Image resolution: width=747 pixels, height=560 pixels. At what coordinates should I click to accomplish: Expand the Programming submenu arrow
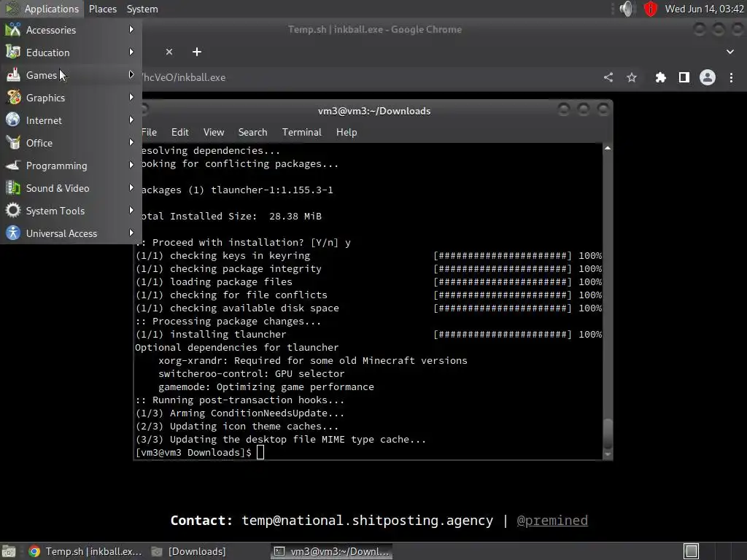131,166
